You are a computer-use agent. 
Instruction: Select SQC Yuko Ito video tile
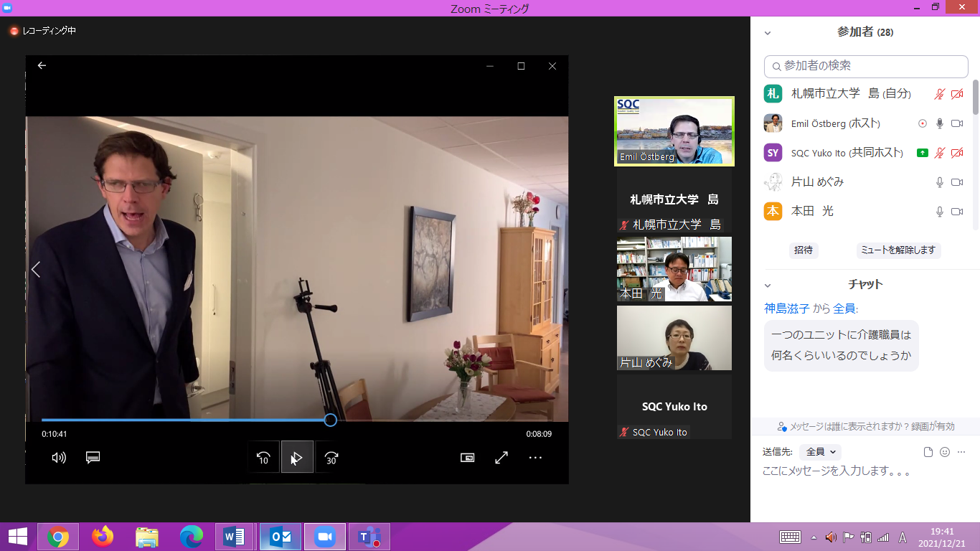674,407
